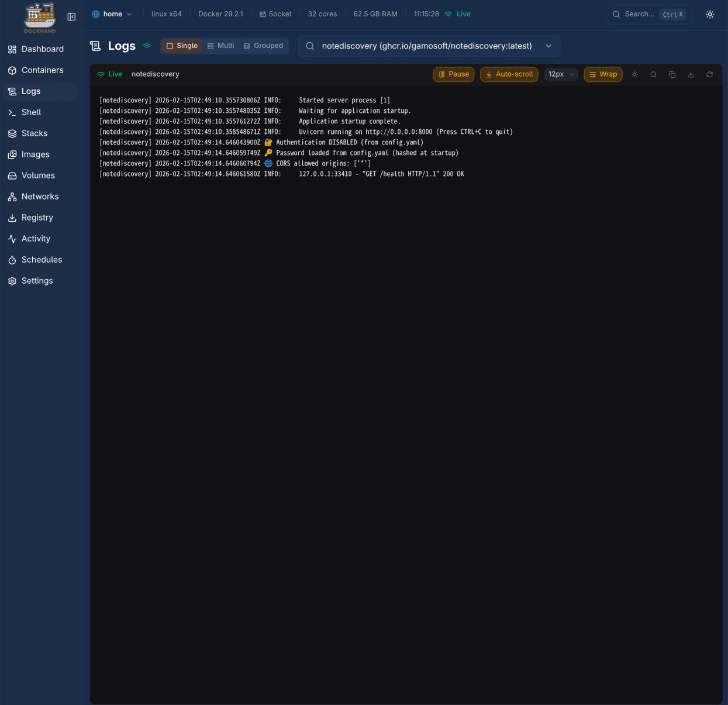
Task: Open the Schedules page
Action: [42, 260]
